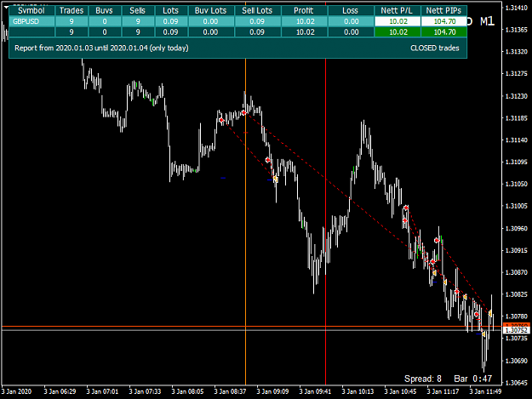Screen dimensions: 532x399
Task: Click the Sell Lots column header
Action: [x=258, y=11]
